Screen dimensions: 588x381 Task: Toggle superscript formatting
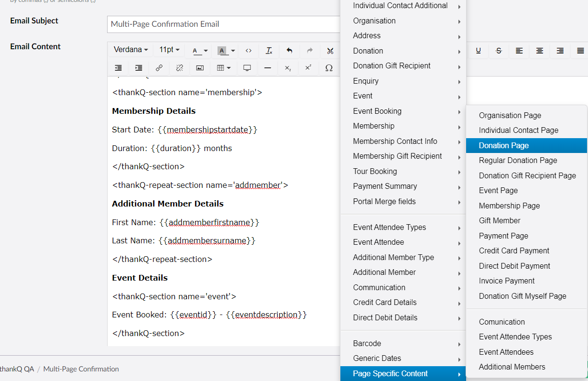308,68
